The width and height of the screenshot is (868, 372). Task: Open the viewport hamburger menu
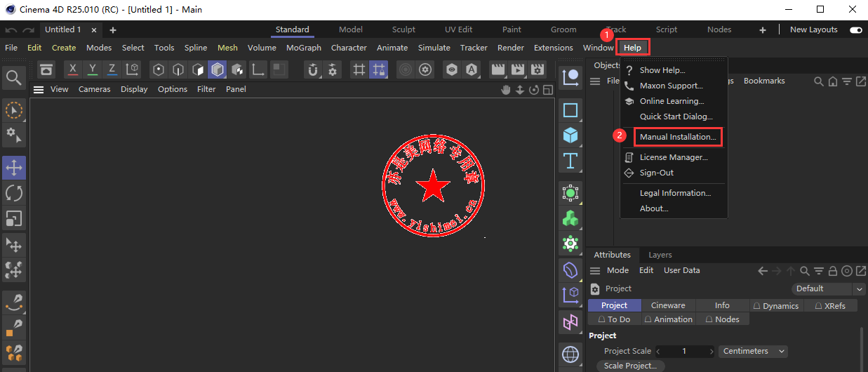point(39,89)
